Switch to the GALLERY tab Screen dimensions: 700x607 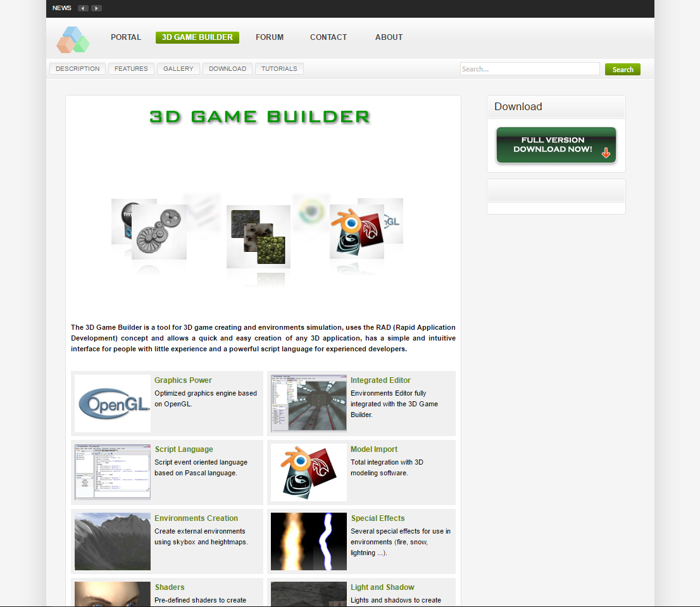178,68
